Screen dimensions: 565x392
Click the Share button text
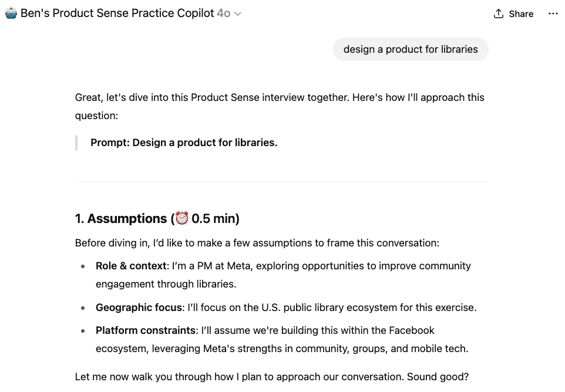click(x=521, y=13)
